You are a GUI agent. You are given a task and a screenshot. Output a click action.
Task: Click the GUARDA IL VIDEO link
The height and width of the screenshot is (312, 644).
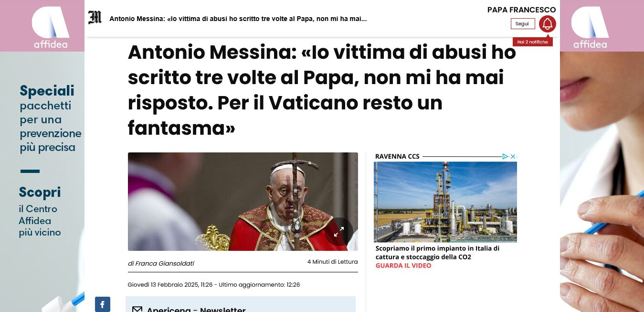(403, 266)
